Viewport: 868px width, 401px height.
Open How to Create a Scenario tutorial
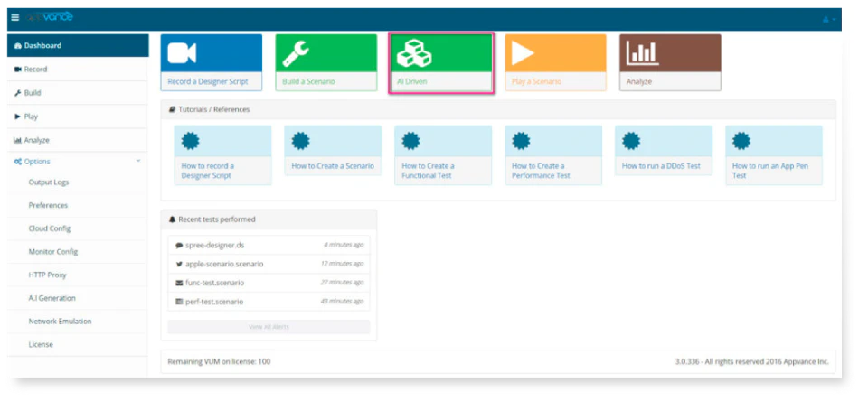click(333, 166)
